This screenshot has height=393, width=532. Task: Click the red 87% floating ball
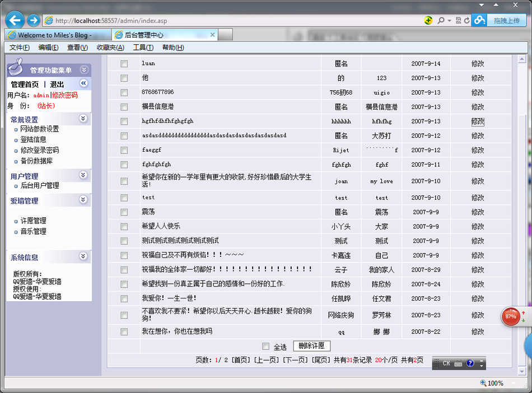[x=510, y=316]
